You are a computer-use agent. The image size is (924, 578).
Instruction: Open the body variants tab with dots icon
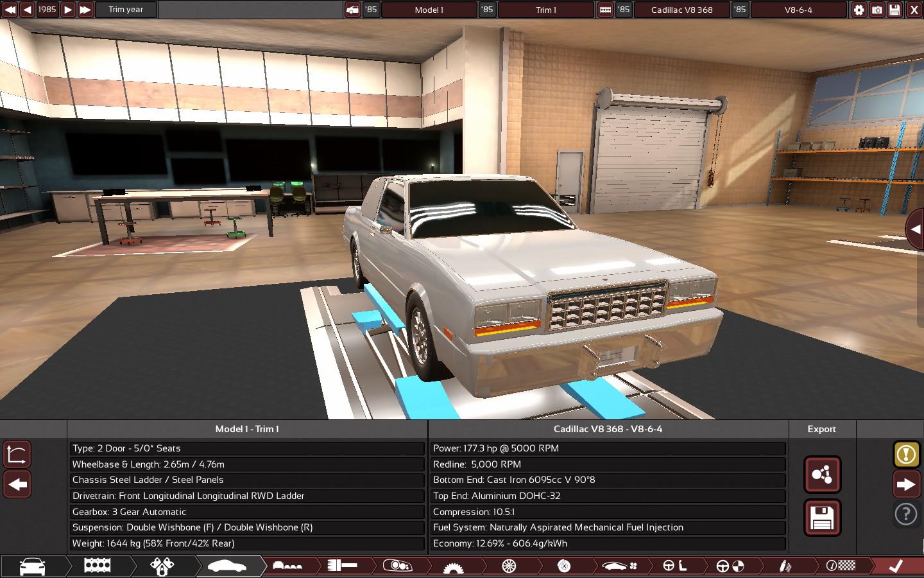[x=287, y=566]
